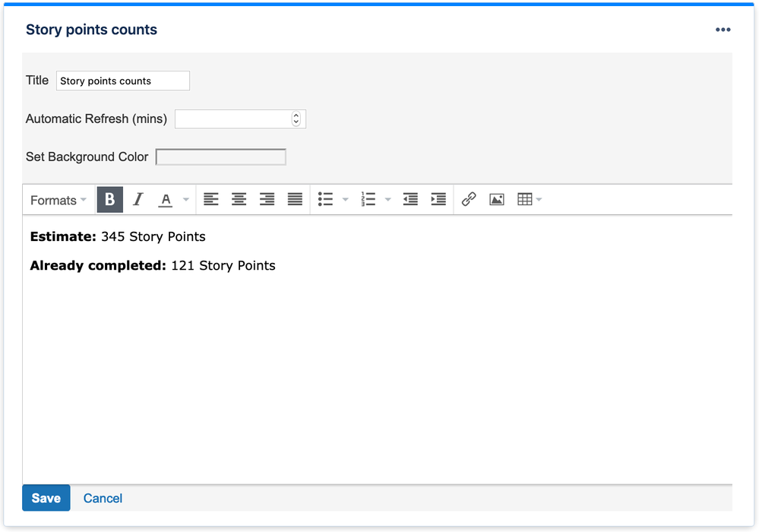Click the 'Estimate:' bold text line
This screenshot has height=532, width=759.
point(118,236)
